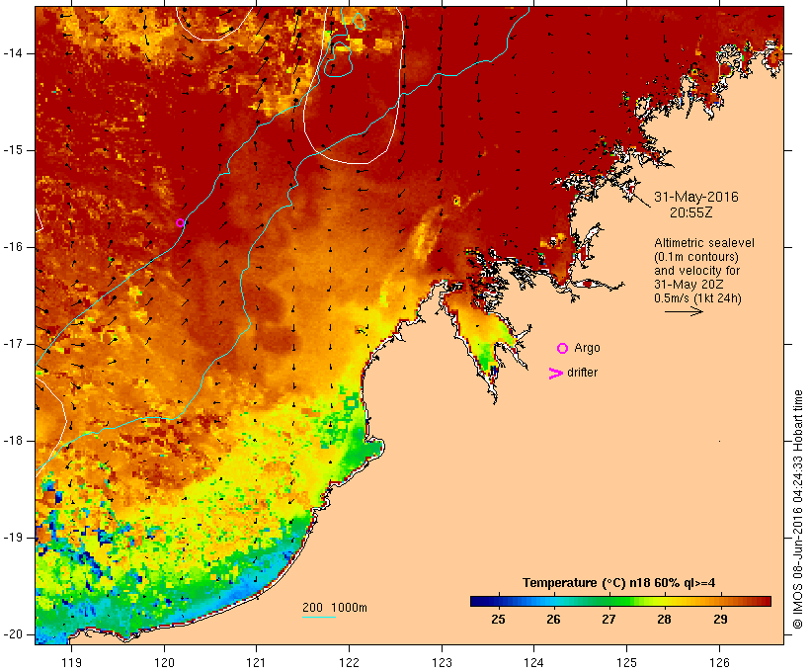This screenshot has width=810, height=672.
Task: Click latitude axis label -19
Action: pos(13,538)
